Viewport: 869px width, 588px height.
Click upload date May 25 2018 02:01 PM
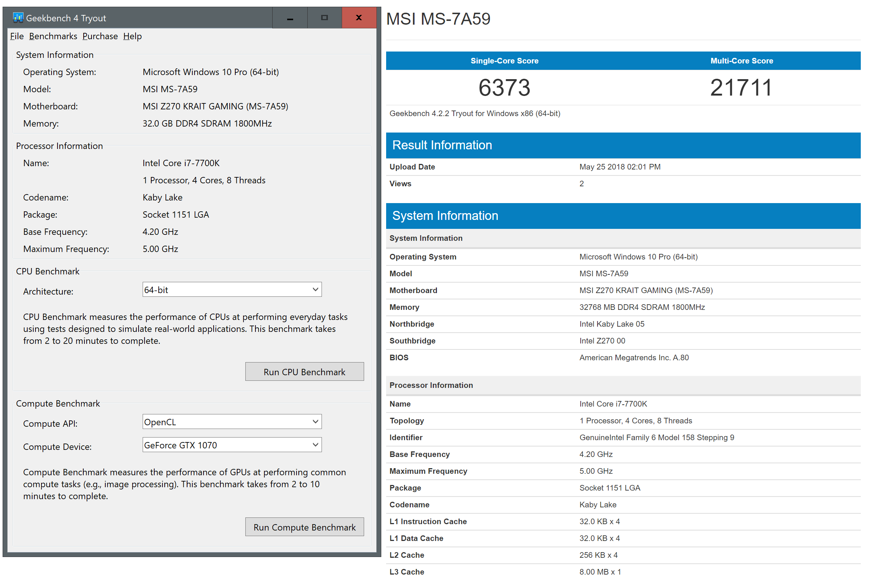[x=620, y=167]
